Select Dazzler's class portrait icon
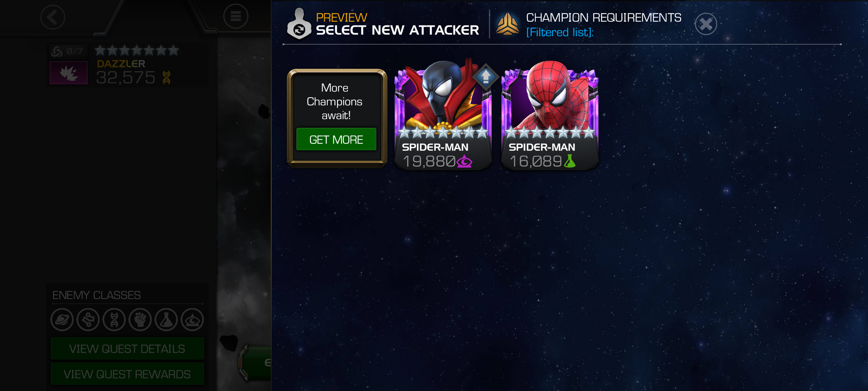Image resolution: width=868 pixels, height=391 pixels. [68, 73]
